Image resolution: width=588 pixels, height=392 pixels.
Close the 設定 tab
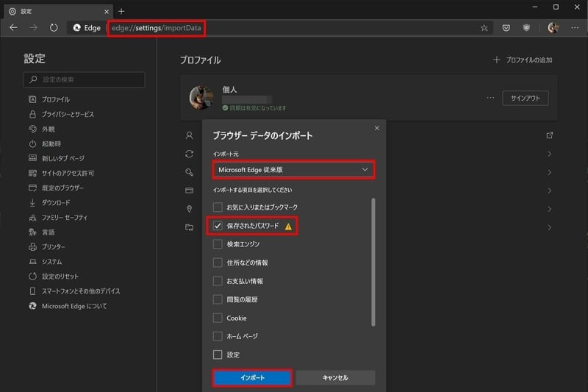click(x=107, y=12)
